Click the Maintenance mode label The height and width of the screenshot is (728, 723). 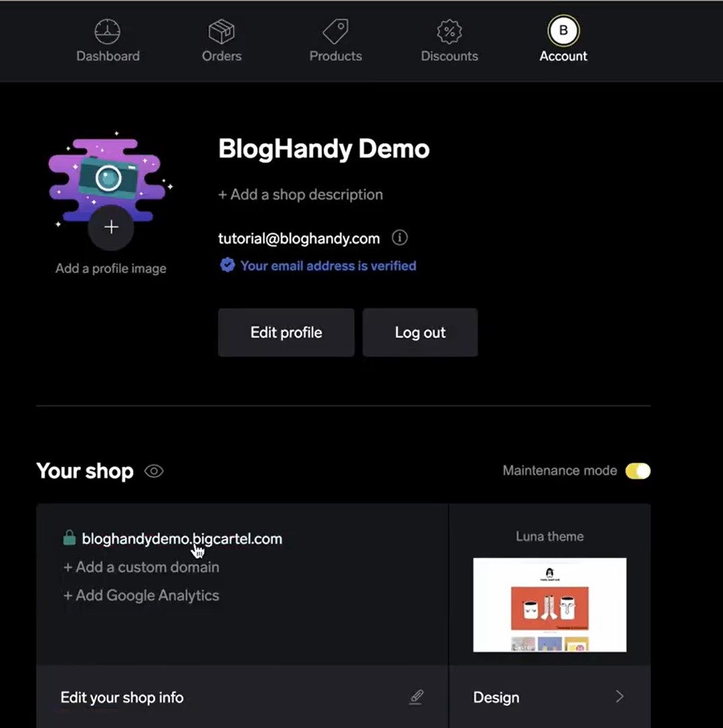(x=560, y=471)
